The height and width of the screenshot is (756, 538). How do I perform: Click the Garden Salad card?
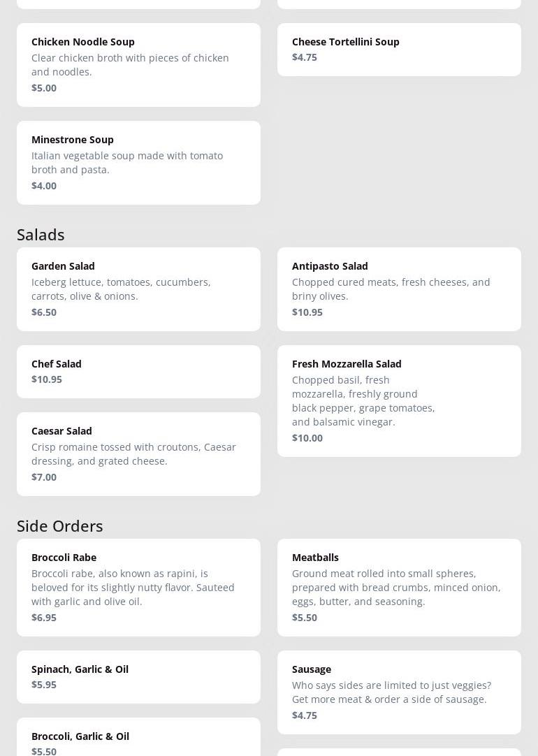138,289
